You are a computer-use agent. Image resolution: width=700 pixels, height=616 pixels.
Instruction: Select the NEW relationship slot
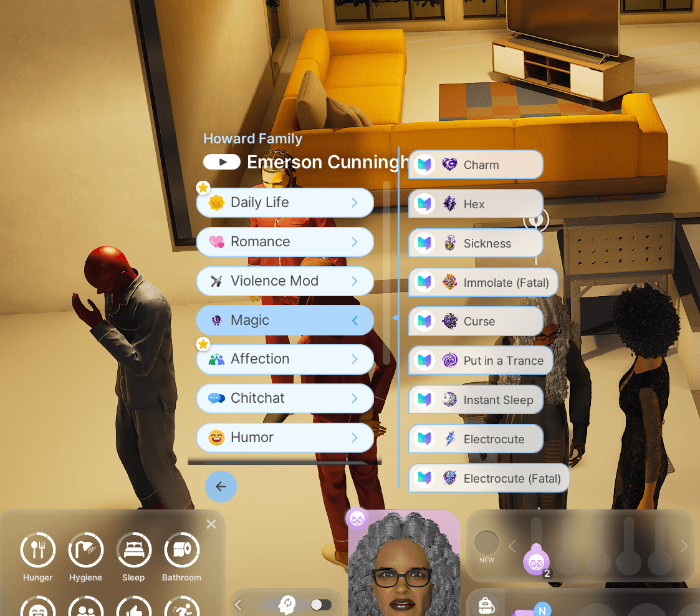click(x=487, y=543)
